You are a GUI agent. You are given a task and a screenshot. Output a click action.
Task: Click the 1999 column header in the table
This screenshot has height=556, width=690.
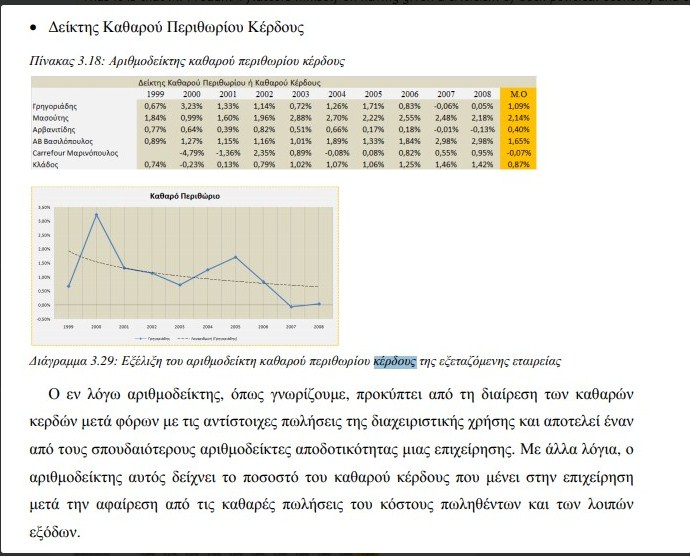tap(156, 93)
